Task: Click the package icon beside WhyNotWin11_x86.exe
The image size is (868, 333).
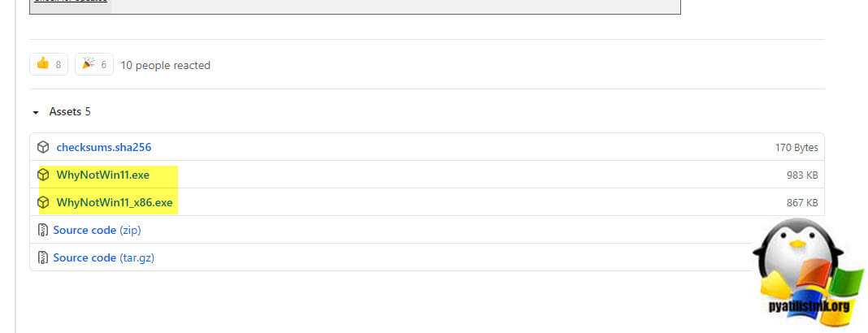Action: coord(43,202)
